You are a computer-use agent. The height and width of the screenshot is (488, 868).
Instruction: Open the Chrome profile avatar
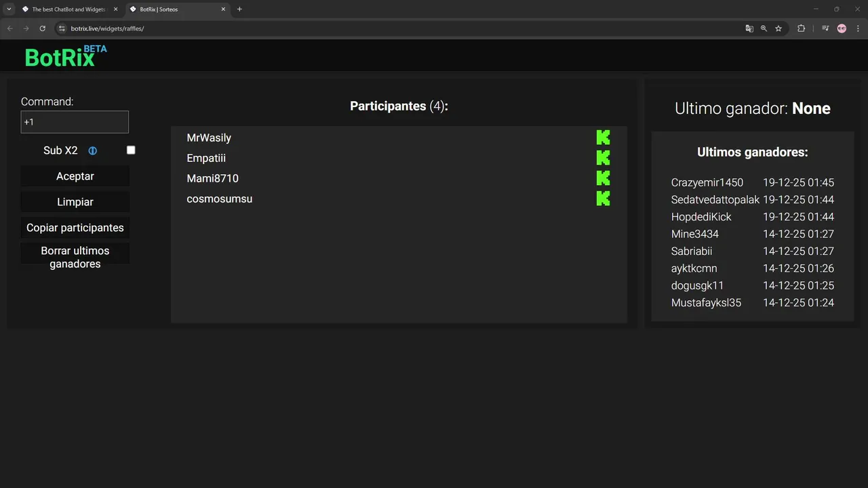pyautogui.click(x=842, y=28)
